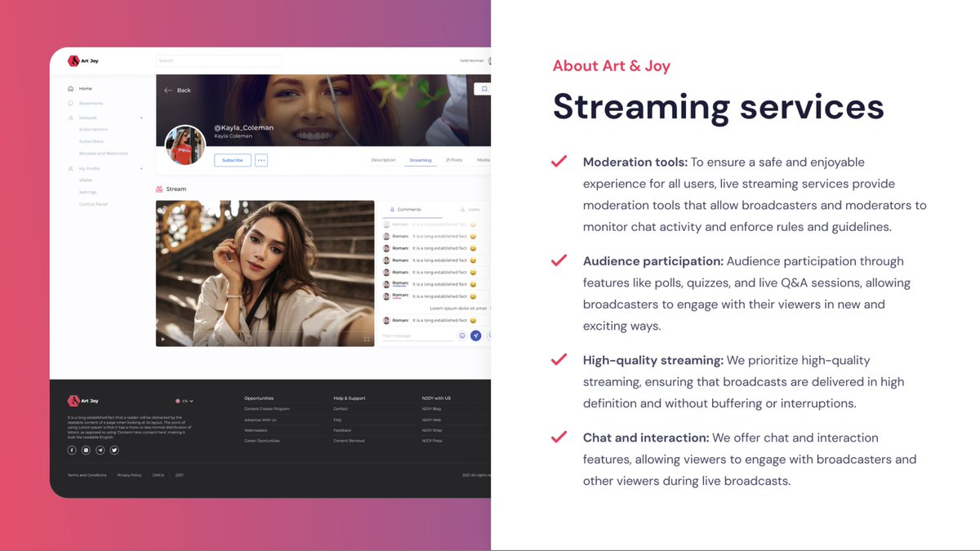Screen dimensions: 980x551
Task: Click the Terms and Conditions link
Action: coord(87,475)
